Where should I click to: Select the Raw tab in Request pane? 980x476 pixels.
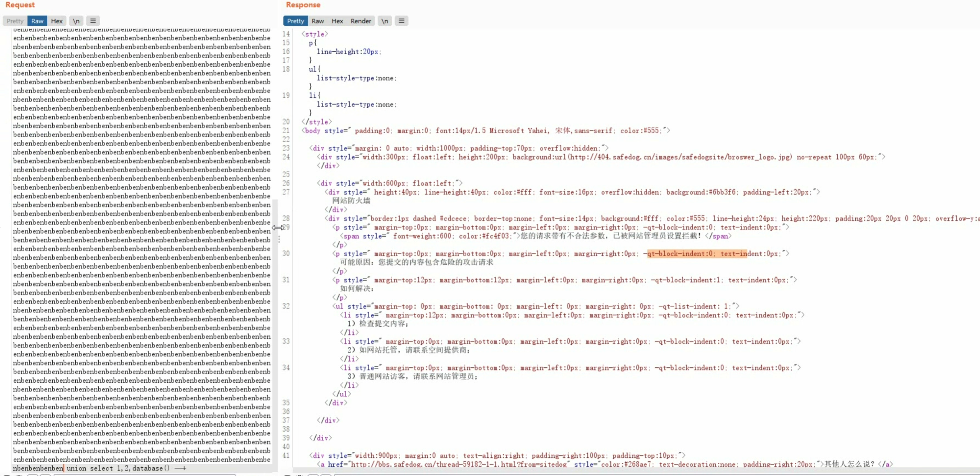(37, 21)
